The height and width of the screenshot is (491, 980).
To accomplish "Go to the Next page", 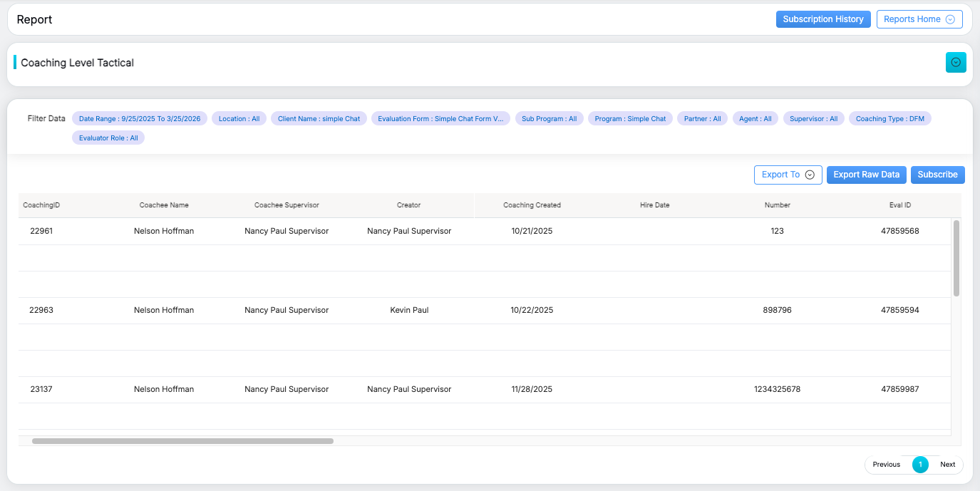I will tap(947, 465).
